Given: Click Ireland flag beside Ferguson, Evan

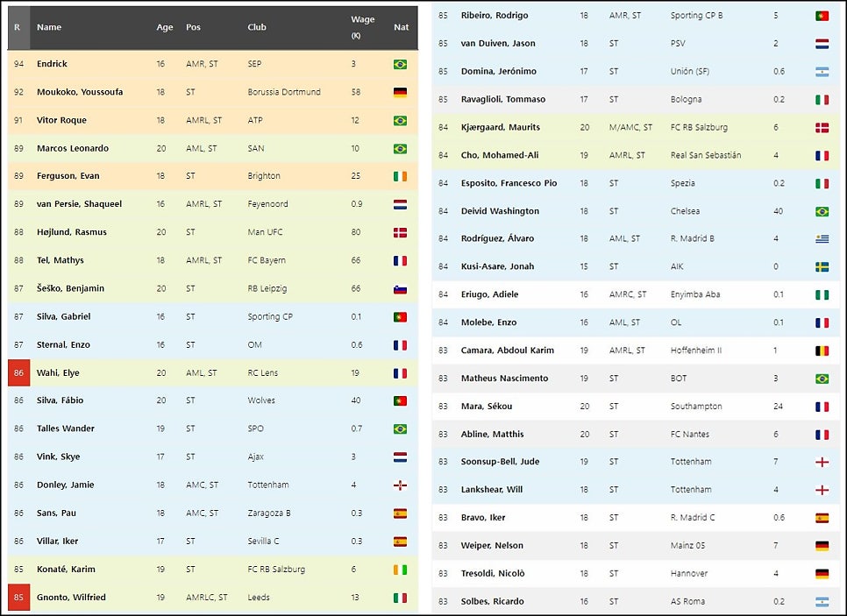Looking at the screenshot, I should 400,176.
